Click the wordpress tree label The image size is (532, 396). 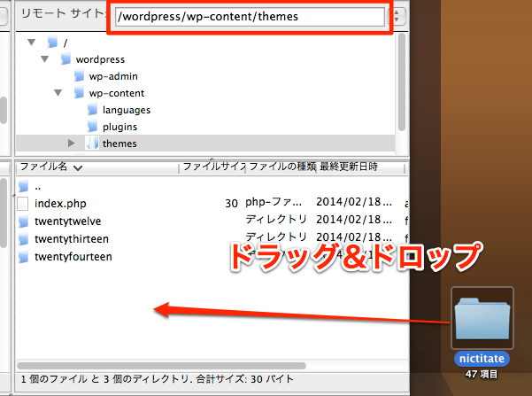tap(100, 59)
